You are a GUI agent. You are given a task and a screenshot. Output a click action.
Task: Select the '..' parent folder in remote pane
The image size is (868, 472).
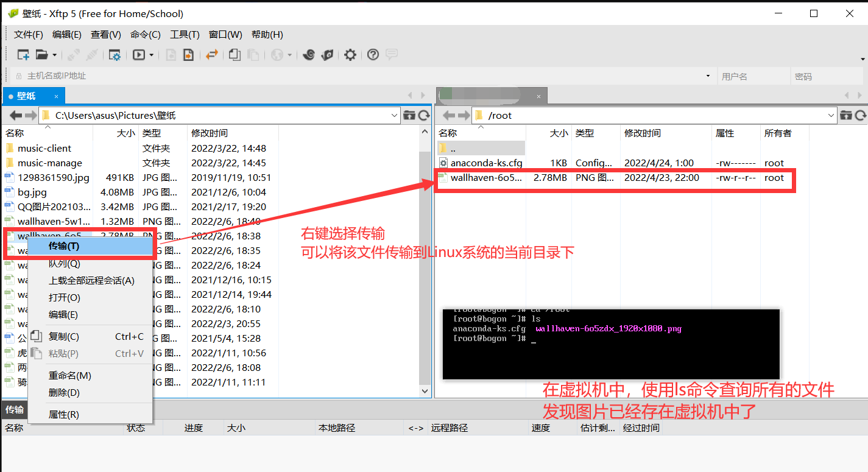481,149
